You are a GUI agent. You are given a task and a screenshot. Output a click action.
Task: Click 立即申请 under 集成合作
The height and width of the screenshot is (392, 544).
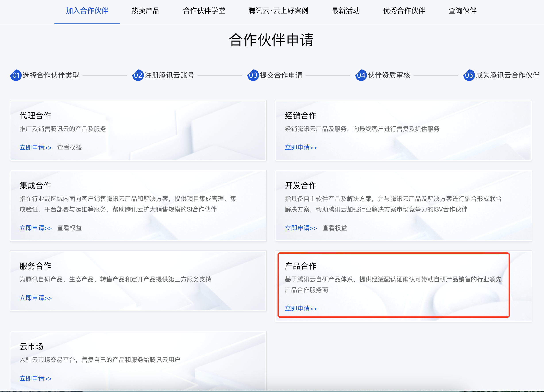[35, 228]
